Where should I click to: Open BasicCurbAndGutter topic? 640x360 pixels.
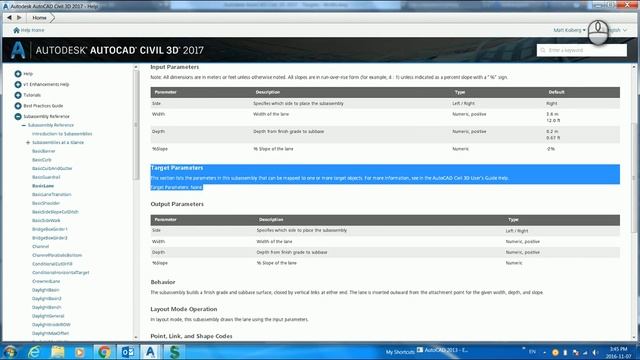point(52,169)
